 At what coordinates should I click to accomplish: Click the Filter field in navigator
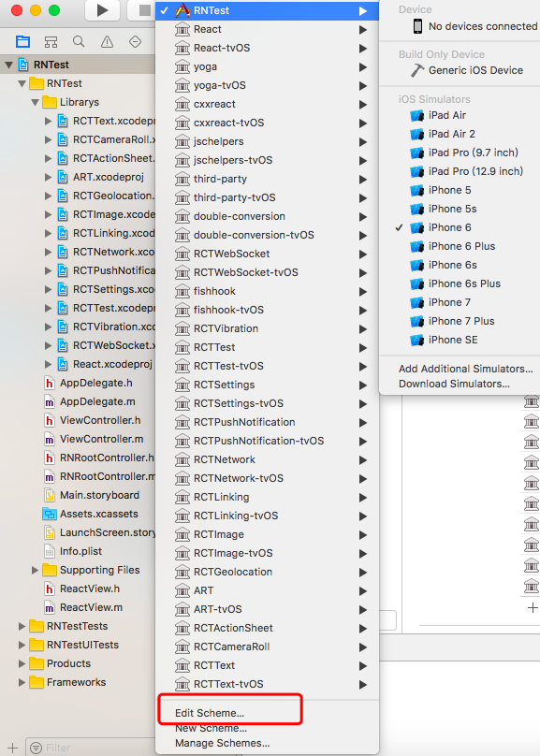coord(91,748)
